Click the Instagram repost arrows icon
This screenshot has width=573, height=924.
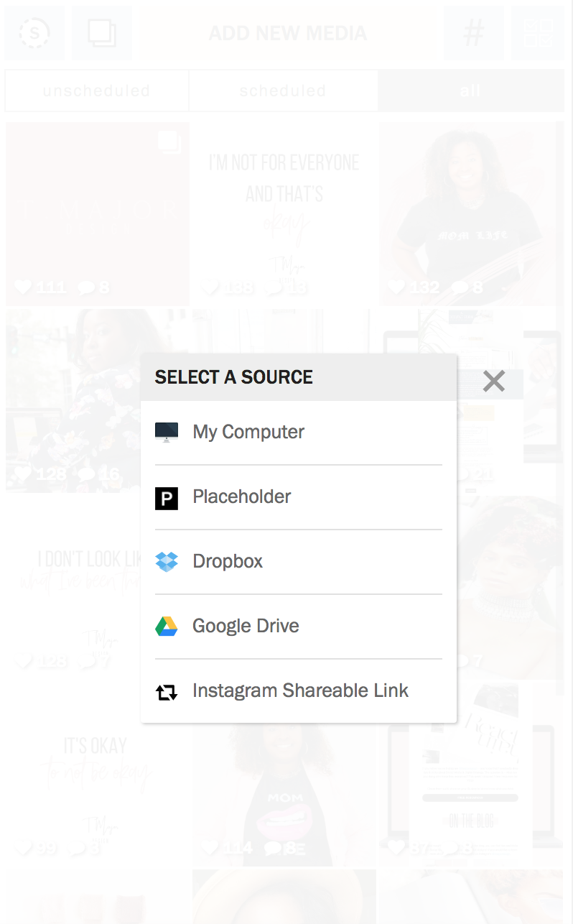coord(166,692)
